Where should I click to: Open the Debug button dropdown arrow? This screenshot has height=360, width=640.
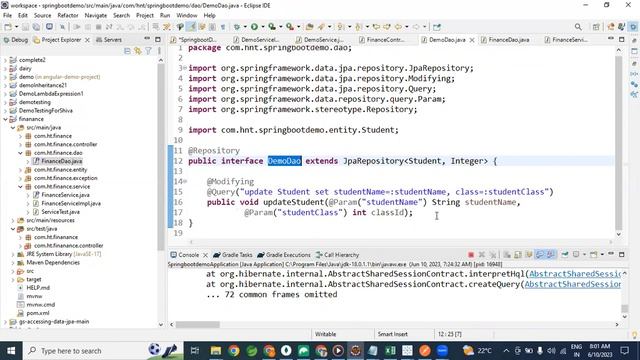coord(245,27)
